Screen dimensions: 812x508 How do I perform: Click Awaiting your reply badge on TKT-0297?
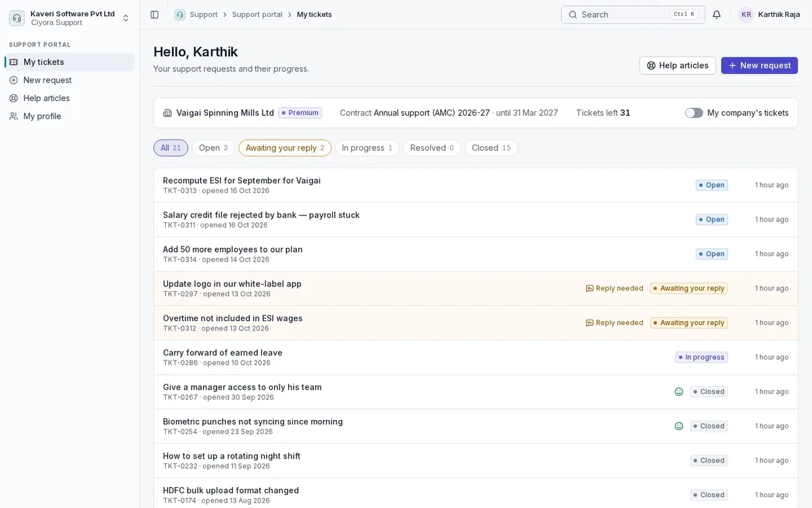[x=689, y=289]
